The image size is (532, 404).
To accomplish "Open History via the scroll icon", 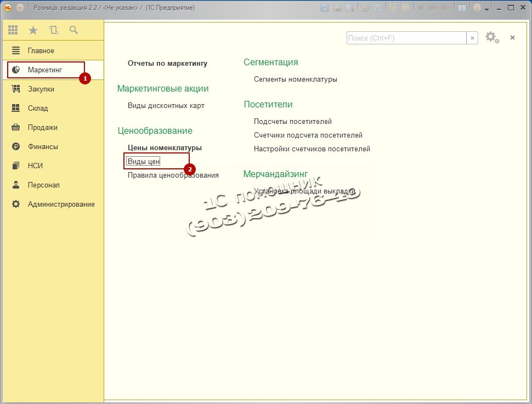I will (x=53, y=30).
